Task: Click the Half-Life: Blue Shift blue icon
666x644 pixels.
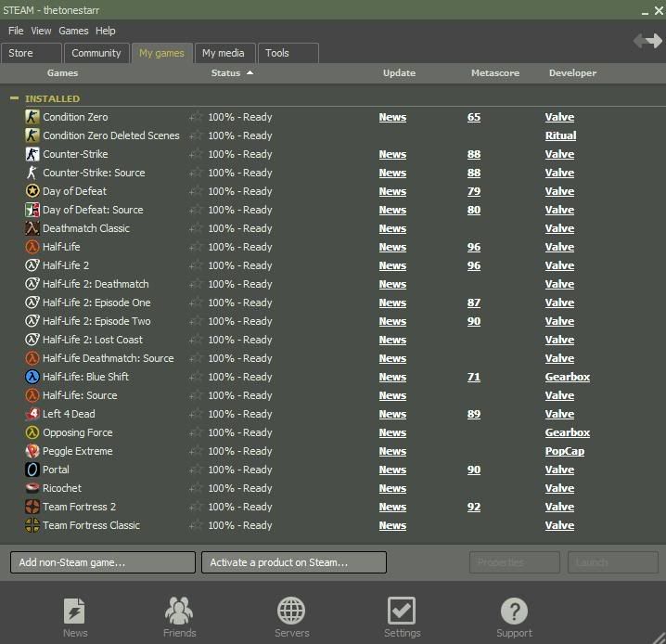Action: pyautogui.click(x=32, y=377)
